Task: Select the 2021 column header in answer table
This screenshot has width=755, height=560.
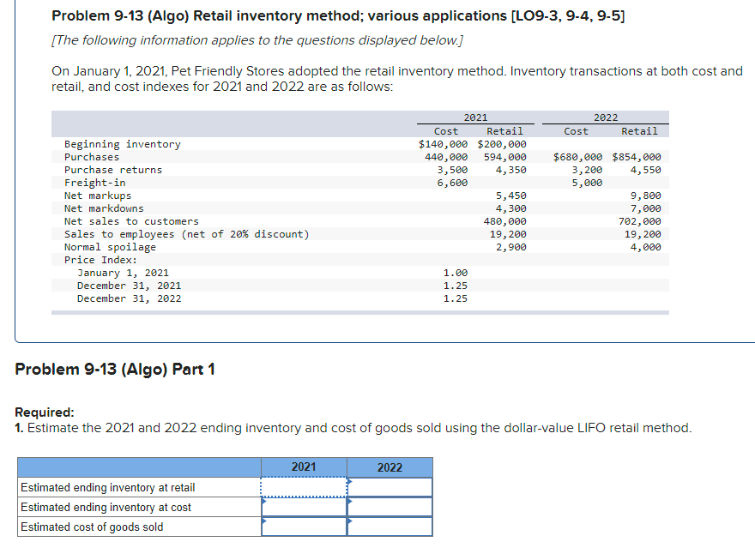Action: click(302, 467)
